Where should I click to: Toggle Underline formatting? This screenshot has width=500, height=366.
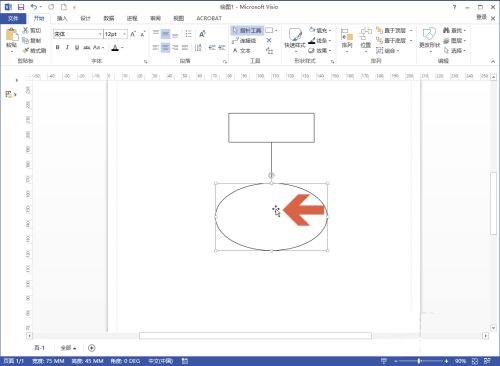tap(77, 47)
